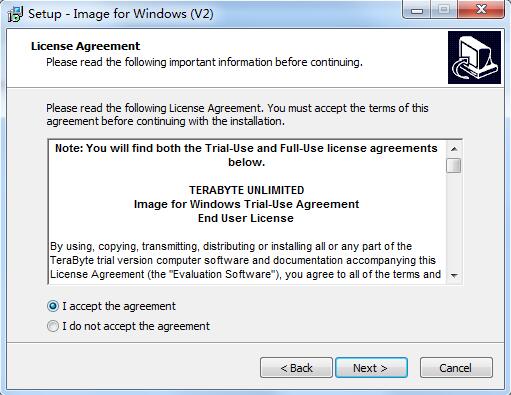Click the Next > button

[371, 368]
